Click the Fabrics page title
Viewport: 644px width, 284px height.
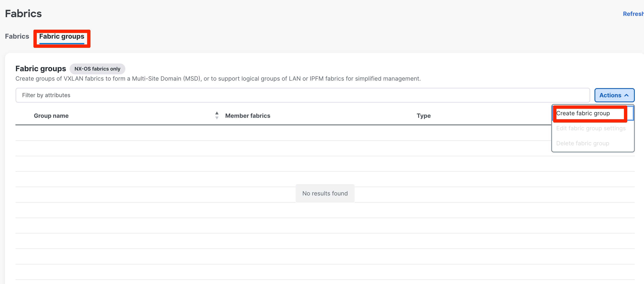23,14
